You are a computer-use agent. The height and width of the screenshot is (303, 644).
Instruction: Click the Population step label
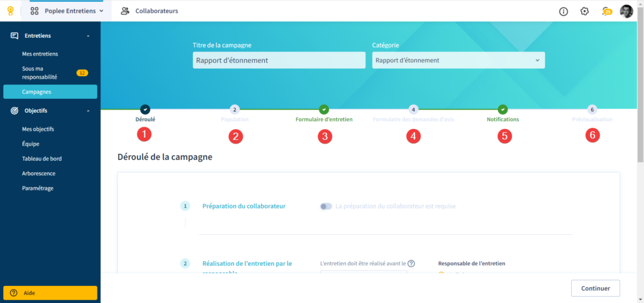tap(235, 120)
